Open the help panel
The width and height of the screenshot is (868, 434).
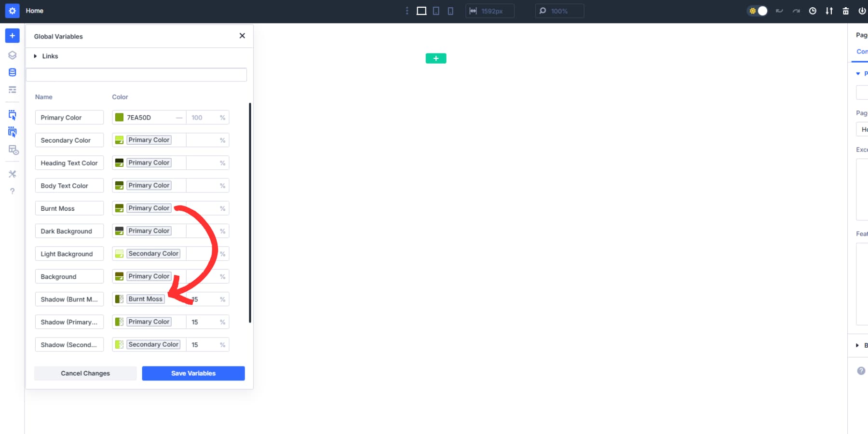(x=12, y=191)
